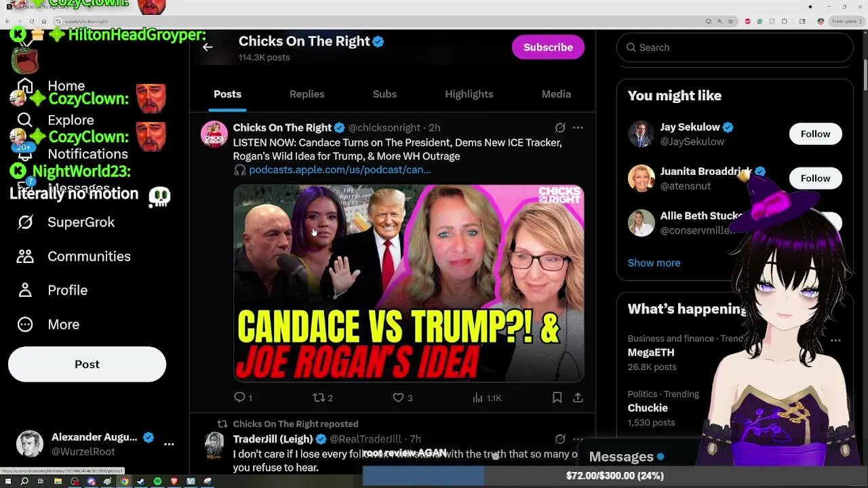
Task: Click the Post button in the sidebar
Action: 87,365
